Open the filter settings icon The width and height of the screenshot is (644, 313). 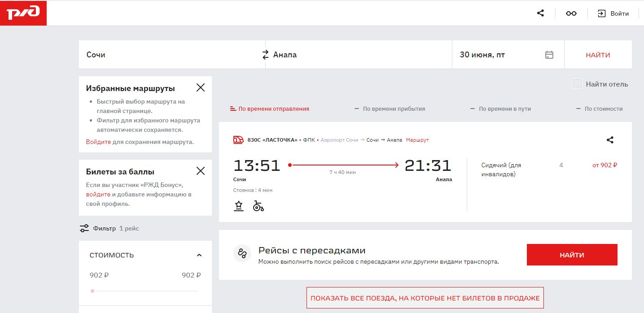tap(84, 228)
